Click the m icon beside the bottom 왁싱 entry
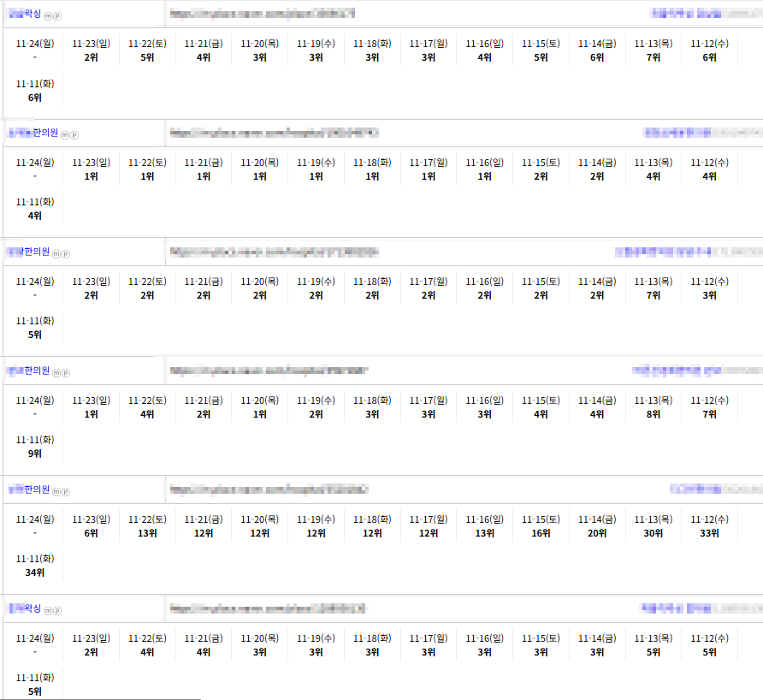This screenshot has height=700, width=763. point(48,611)
